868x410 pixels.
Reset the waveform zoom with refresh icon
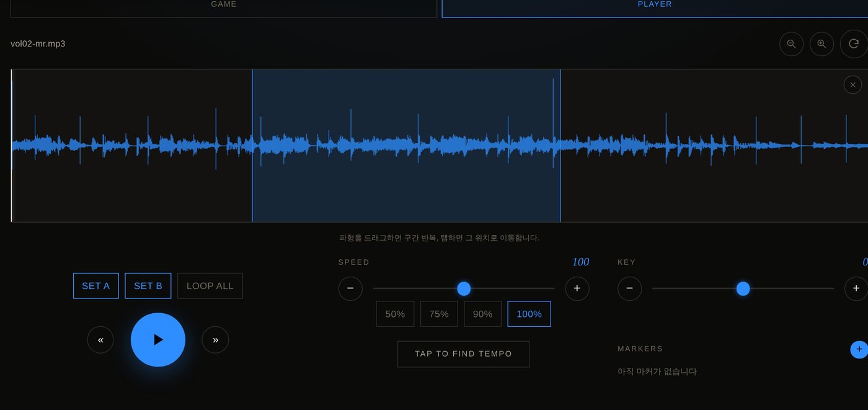pos(854,44)
